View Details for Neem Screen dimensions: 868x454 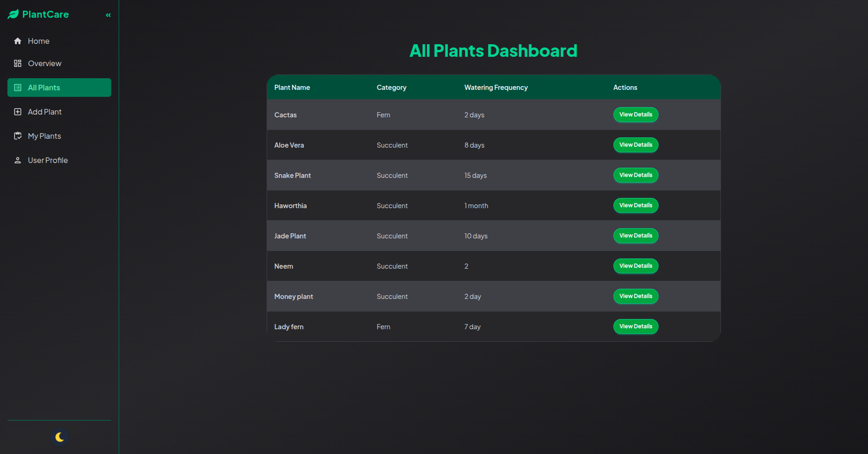[636, 266]
